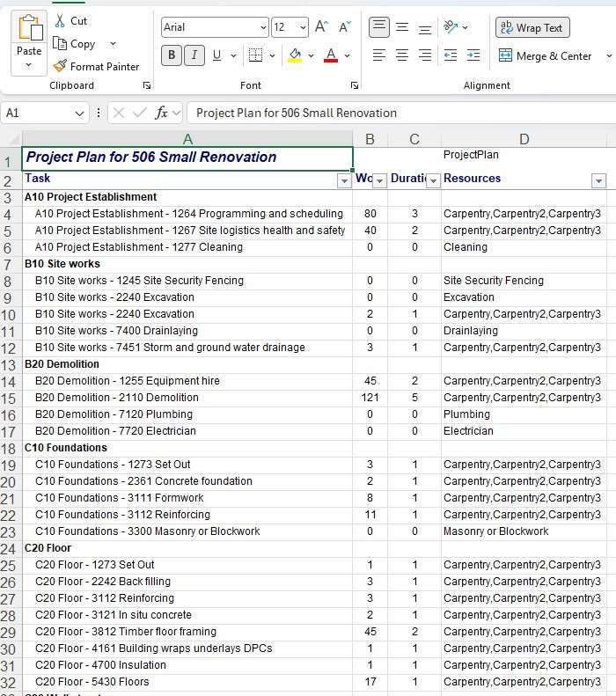Toggle Top Align vertical alignment
Screen dimensions: 616x696
click(379, 27)
